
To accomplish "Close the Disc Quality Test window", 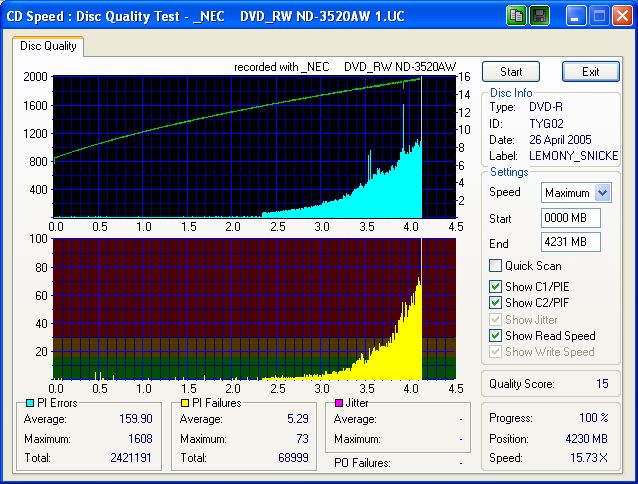I will [x=621, y=16].
